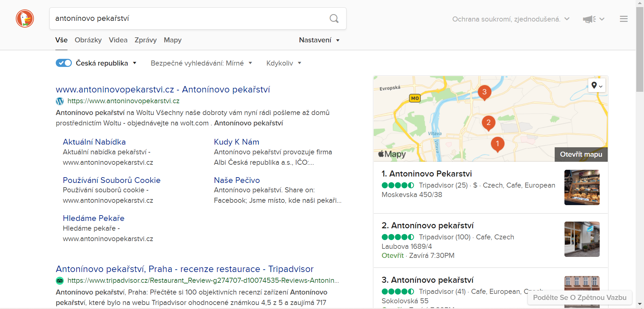The width and height of the screenshot is (644, 309).
Task: Click the map preview area near Evropská
Action: click(x=390, y=88)
